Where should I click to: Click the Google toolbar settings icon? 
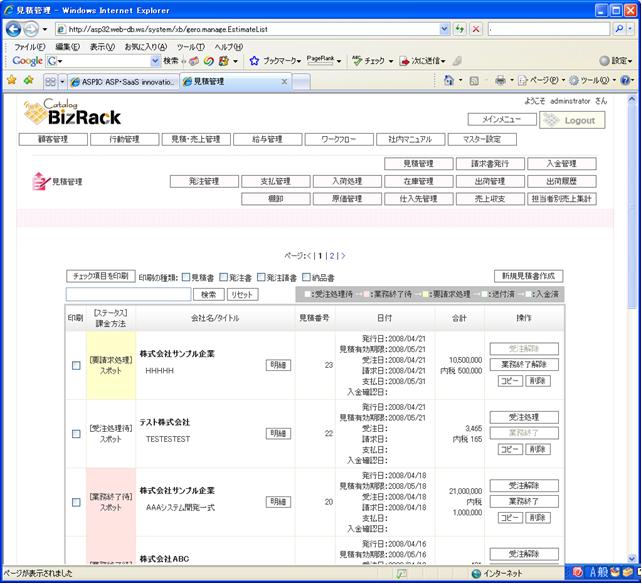(x=604, y=61)
